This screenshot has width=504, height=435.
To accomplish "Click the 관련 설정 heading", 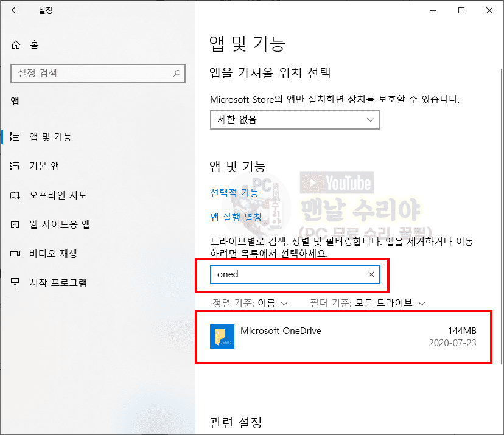I will (236, 423).
